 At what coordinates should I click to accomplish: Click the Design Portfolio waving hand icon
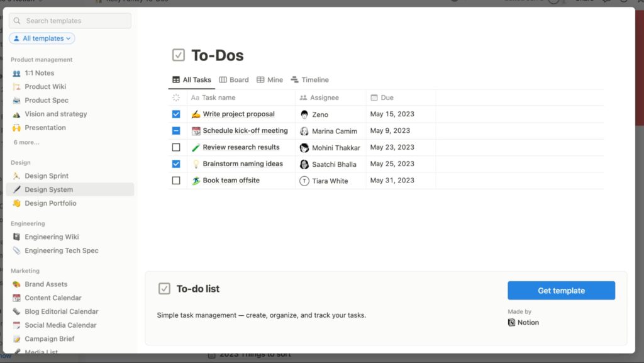point(16,203)
